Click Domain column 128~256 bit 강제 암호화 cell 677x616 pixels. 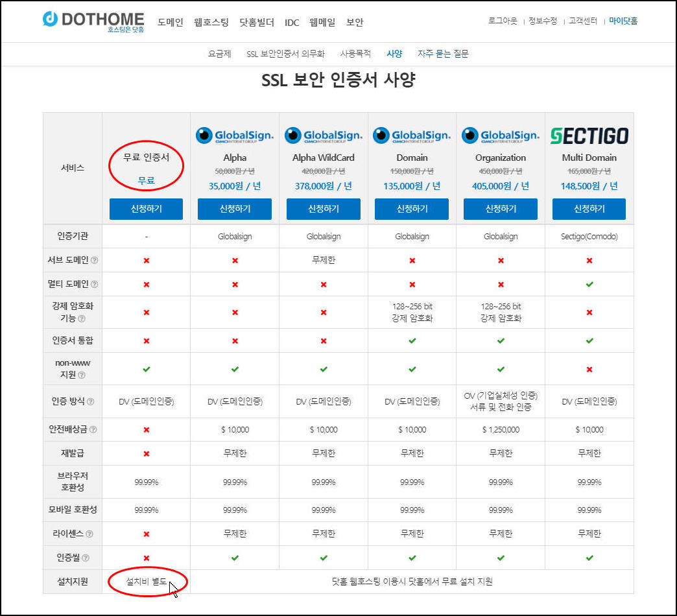tap(412, 312)
